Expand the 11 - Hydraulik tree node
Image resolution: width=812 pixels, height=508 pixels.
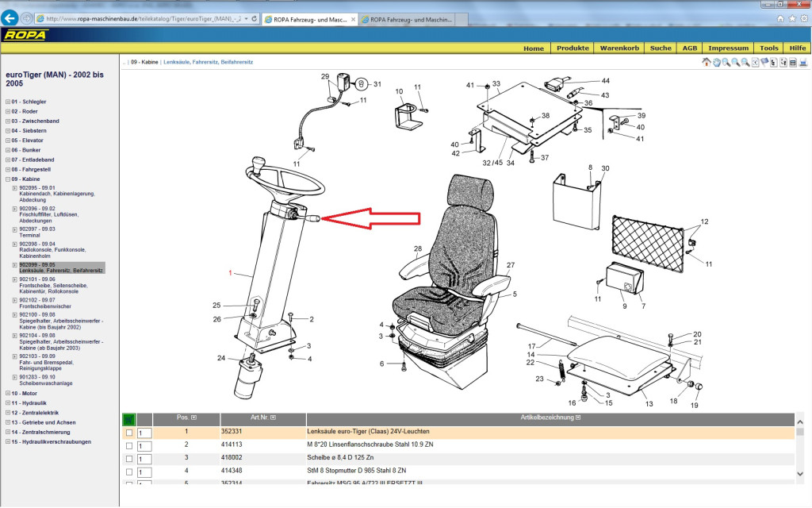[8, 403]
